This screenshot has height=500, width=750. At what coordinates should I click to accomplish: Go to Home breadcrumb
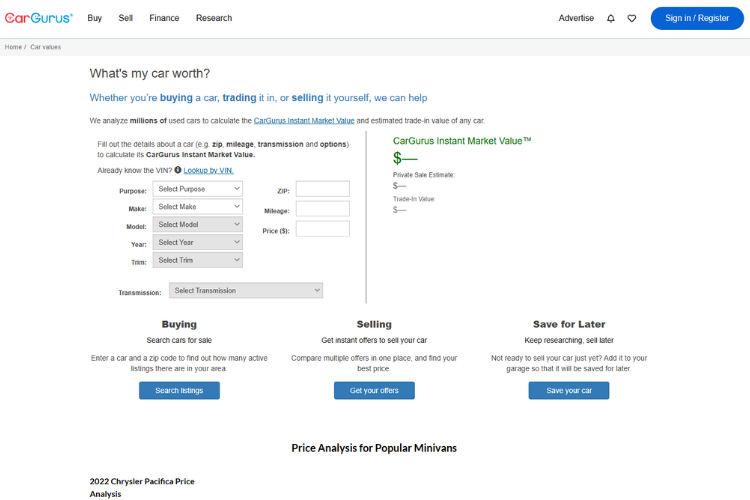point(13,47)
